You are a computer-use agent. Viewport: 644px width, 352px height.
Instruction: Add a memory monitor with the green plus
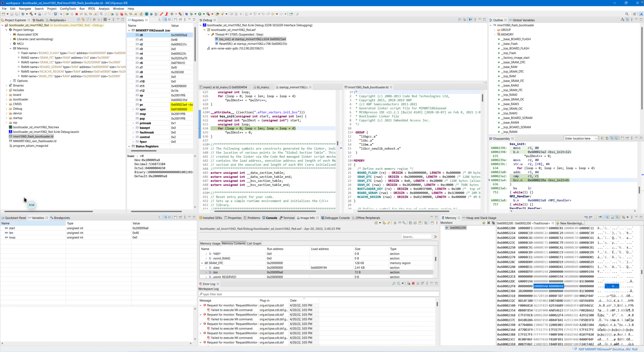coord(484,223)
